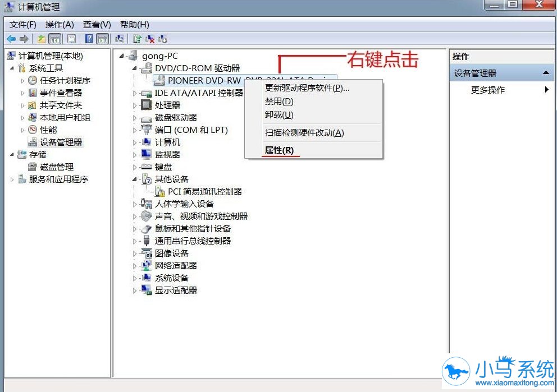The image size is (557, 392).
Task: Select 共享文件夹 icon in left tree
Action: 33,105
